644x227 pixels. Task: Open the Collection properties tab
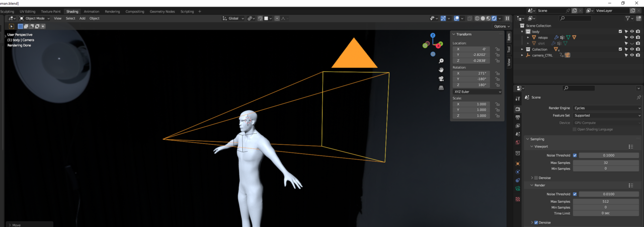pyautogui.click(x=518, y=153)
